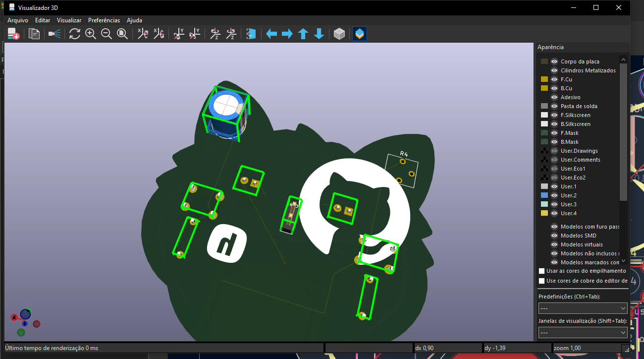Zoom out of the 3D view
This screenshot has height=359, width=644.
pos(107,34)
